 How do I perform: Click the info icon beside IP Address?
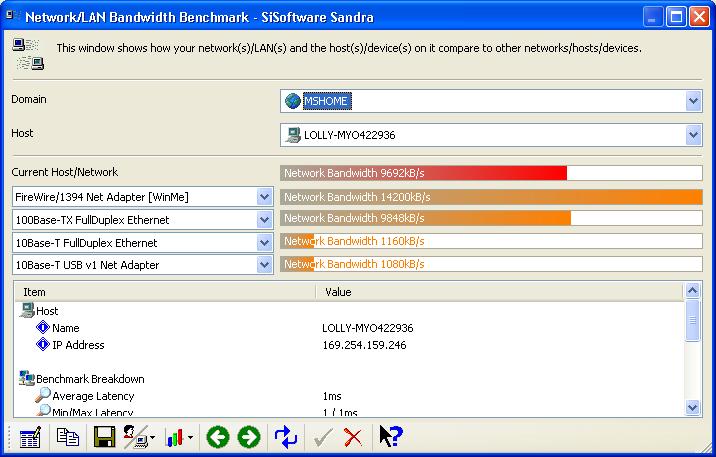[42, 344]
